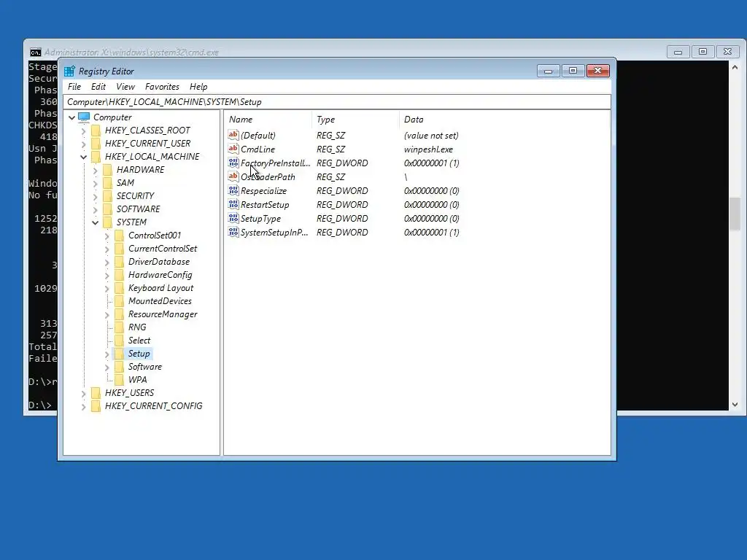
Task: Click the cmd.exe window scrollbar thumb
Action: [735, 214]
